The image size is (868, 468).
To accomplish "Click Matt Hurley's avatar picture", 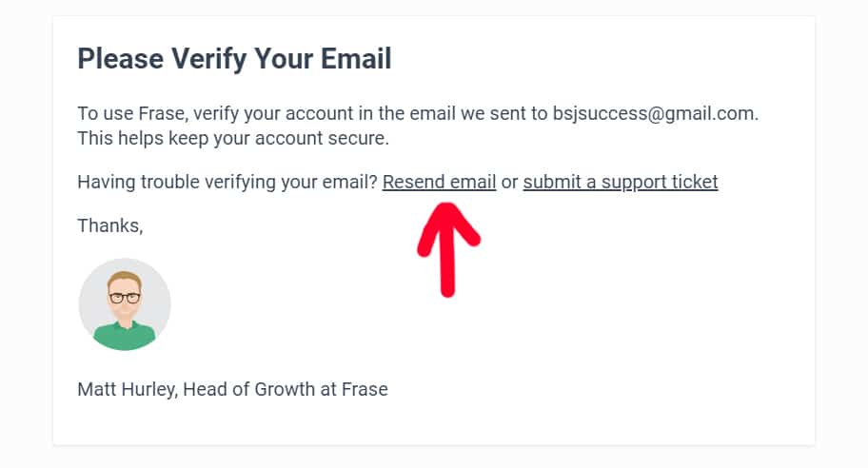I will [125, 304].
